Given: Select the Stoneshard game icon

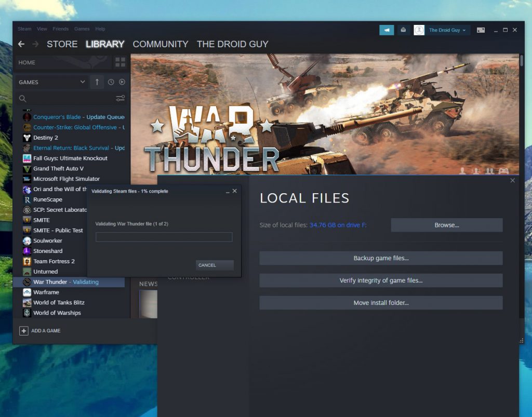Looking at the screenshot, I should coord(27,251).
